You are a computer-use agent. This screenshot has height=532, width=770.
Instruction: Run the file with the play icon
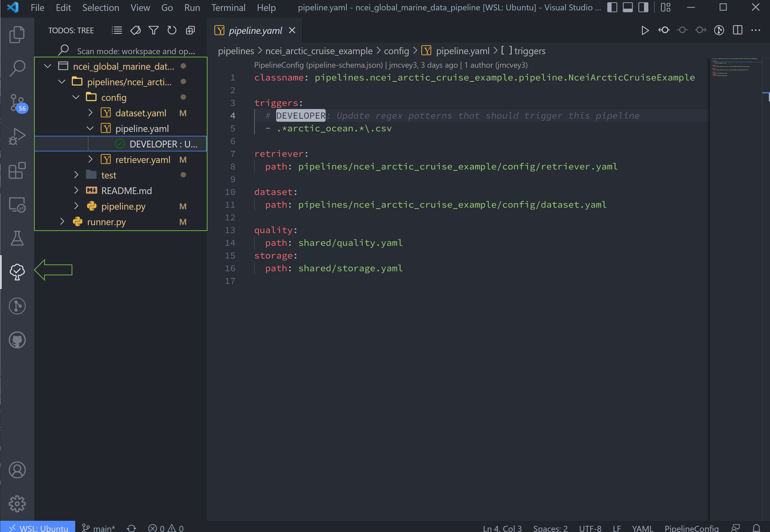click(x=645, y=30)
